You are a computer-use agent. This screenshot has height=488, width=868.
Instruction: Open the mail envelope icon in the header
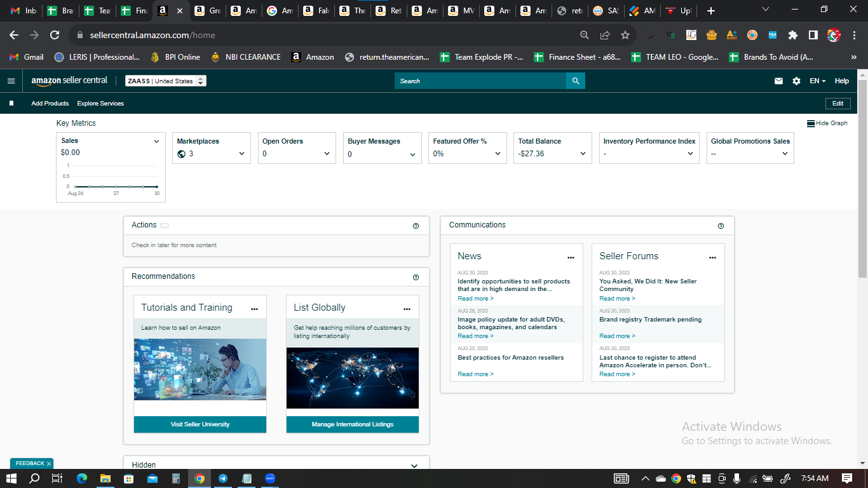[x=778, y=81]
